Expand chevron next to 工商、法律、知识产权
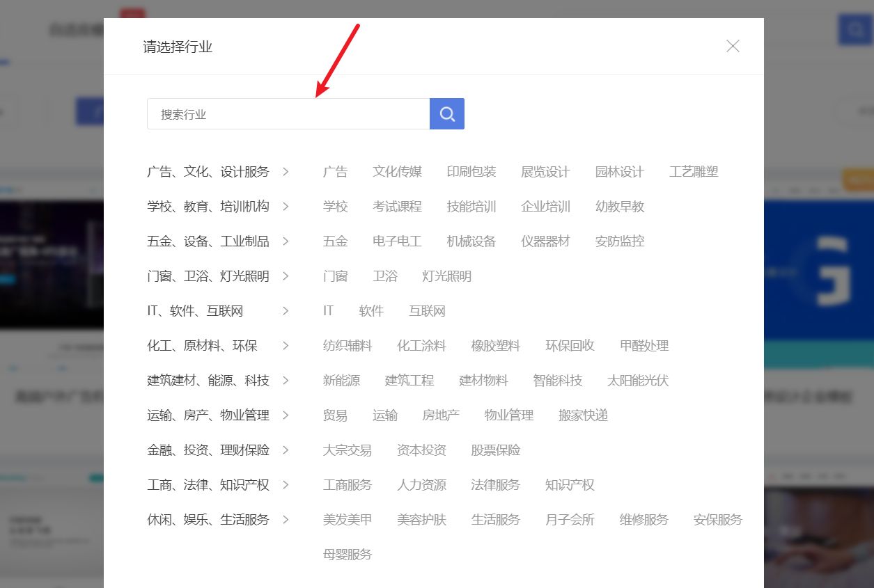Screen dimensions: 874x588 (x=286, y=485)
